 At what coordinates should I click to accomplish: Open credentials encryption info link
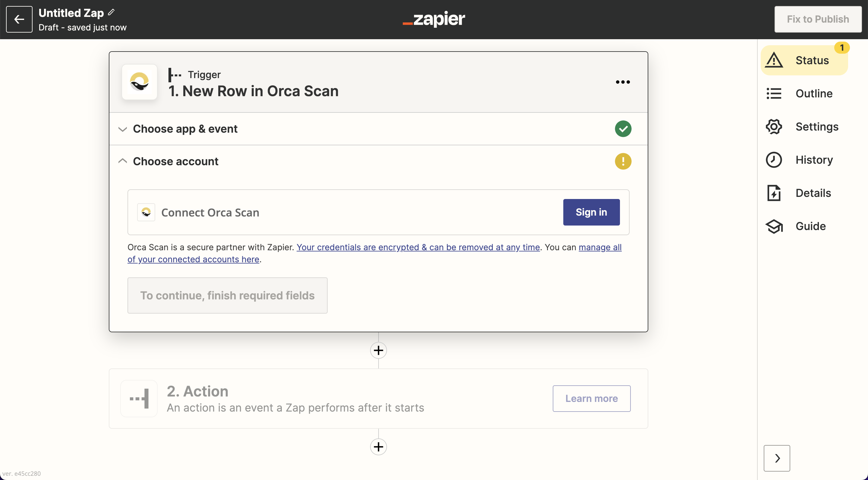coord(418,247)
